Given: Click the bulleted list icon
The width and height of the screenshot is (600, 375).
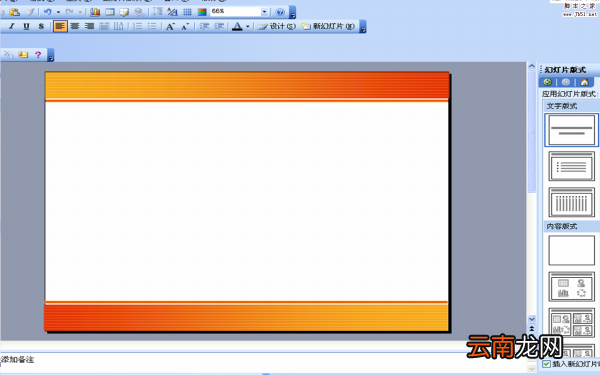Looking at the screenshot, I should pyautogui.click(x=152, y=26).
